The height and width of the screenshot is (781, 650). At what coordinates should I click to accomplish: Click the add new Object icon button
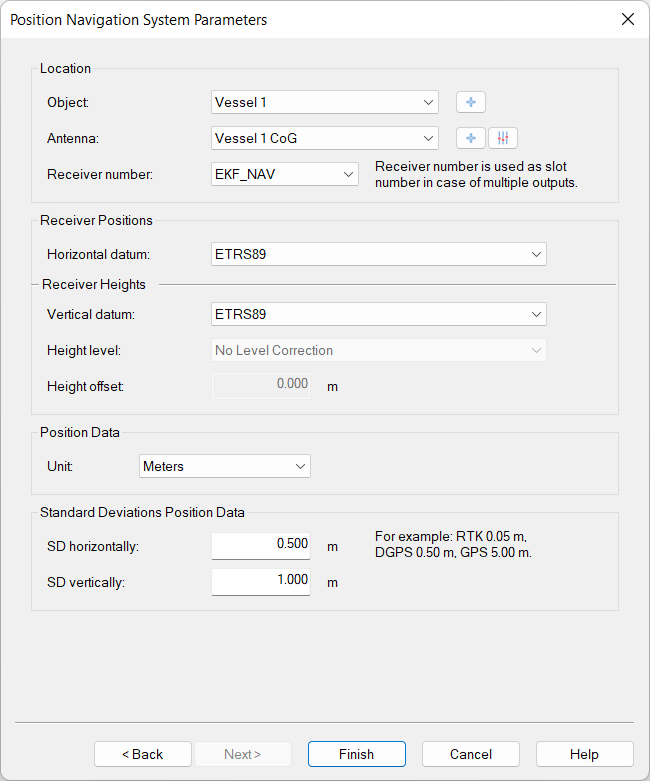coord(470,102)
